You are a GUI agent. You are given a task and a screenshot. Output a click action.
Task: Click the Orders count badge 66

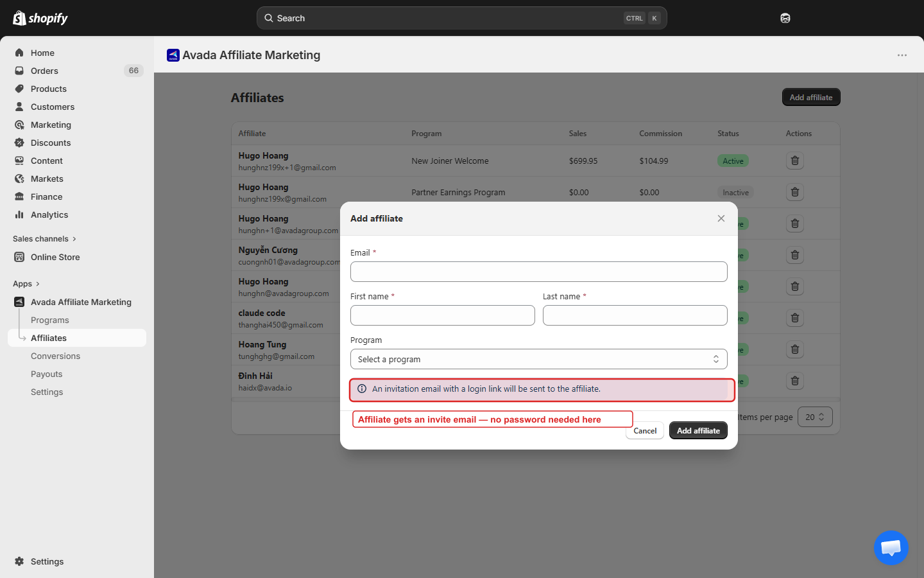[133, 71]
